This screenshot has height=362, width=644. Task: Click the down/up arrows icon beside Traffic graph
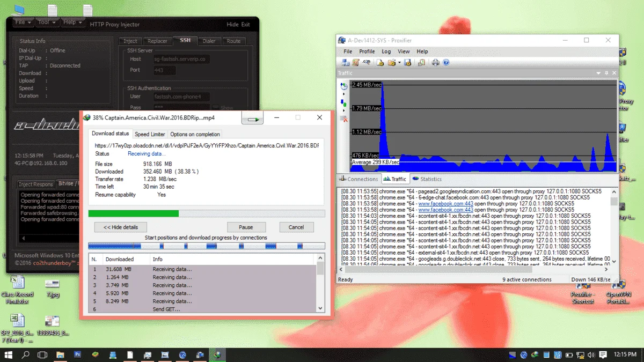[x=344, y=103]
